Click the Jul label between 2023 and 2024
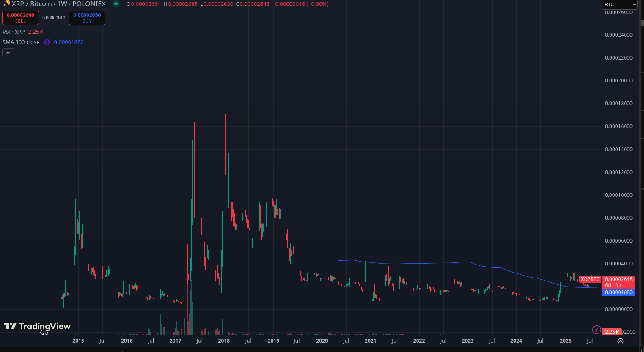Image resolution: width=644 pixels, height=352 pixels. [492, 341]
